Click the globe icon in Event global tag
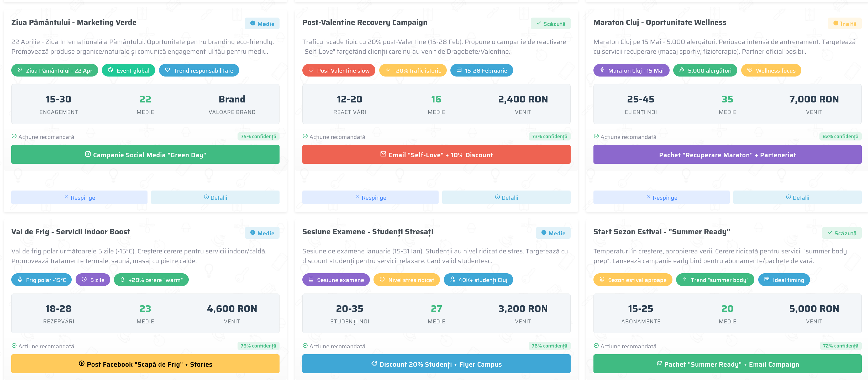868x380 pixels. (111, 70)
